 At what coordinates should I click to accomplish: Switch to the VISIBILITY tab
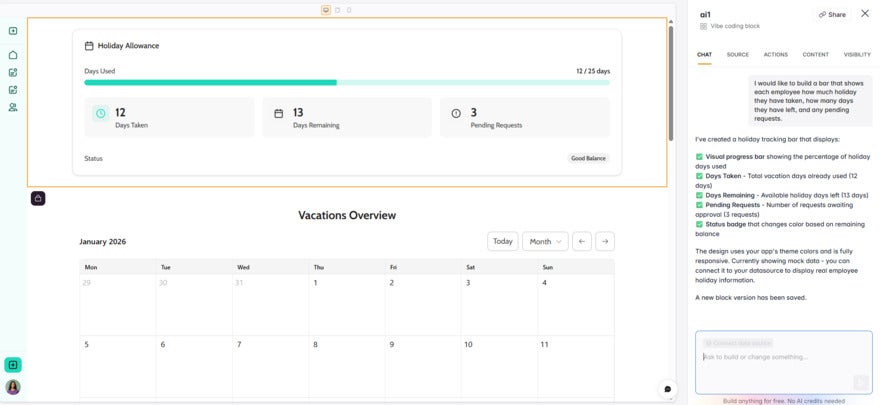(x=857, y=55)
